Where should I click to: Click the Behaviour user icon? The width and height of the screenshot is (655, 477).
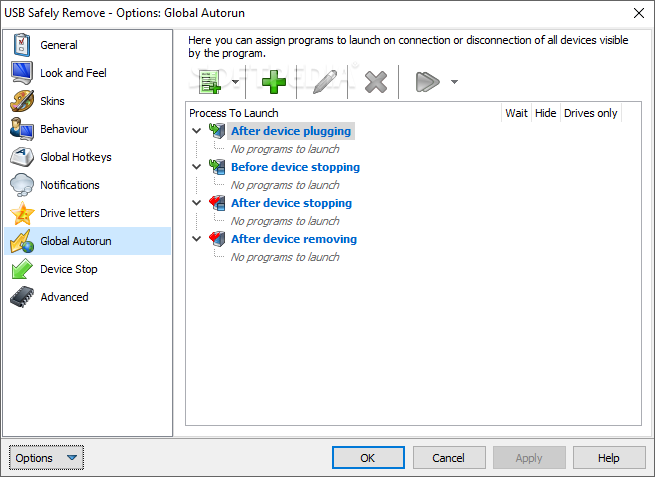22,129
